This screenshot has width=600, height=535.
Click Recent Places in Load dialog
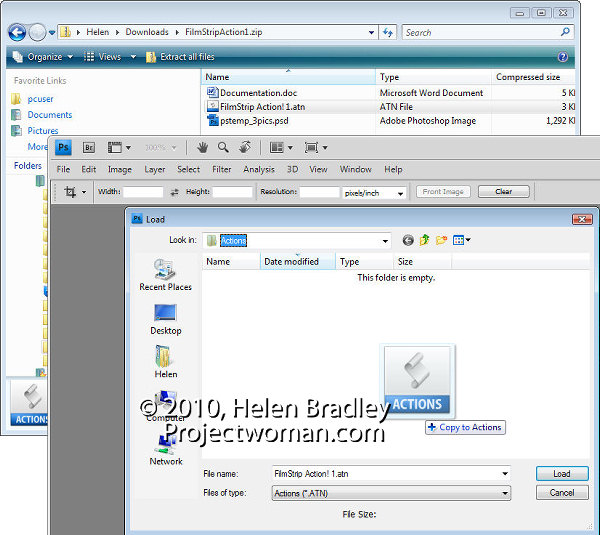tap(165, 275)
